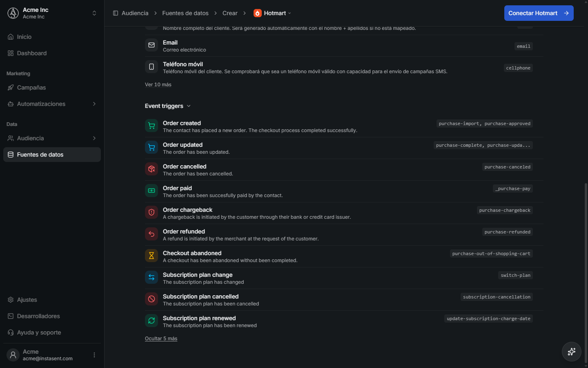Toggle the sidebar panel icon near Audiencia
The image size is (588, 368).
[x=116, y=13]
